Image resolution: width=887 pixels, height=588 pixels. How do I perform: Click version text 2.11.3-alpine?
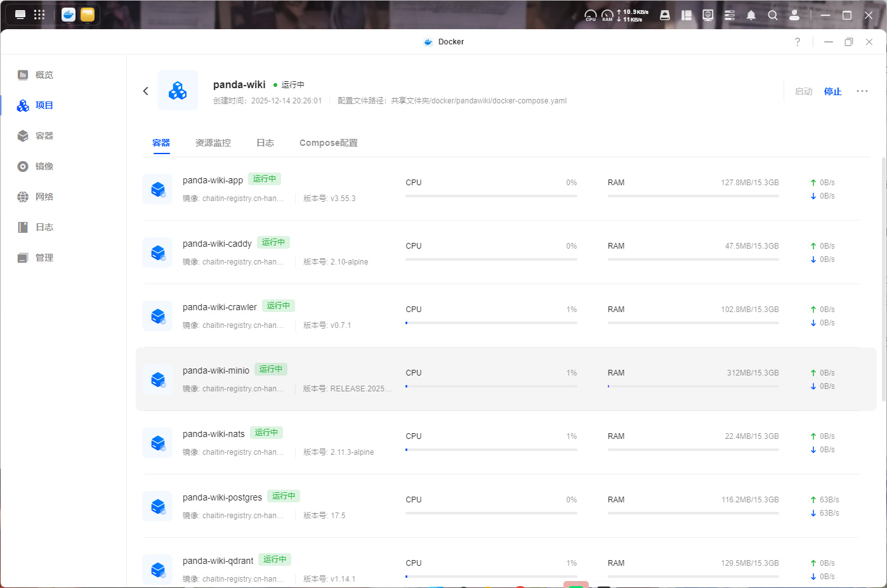[352, 452]
